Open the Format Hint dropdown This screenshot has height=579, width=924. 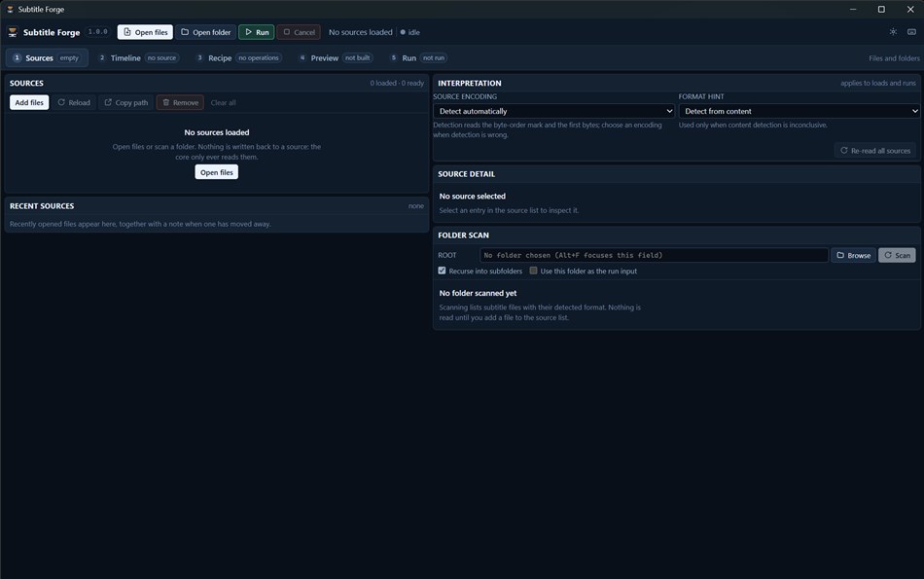(x=800, y=111)
